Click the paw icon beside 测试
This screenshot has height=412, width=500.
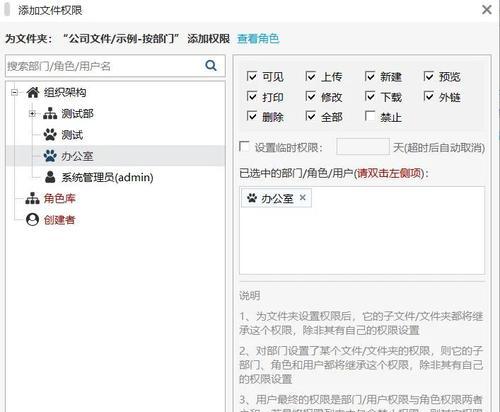pos(50,135)
